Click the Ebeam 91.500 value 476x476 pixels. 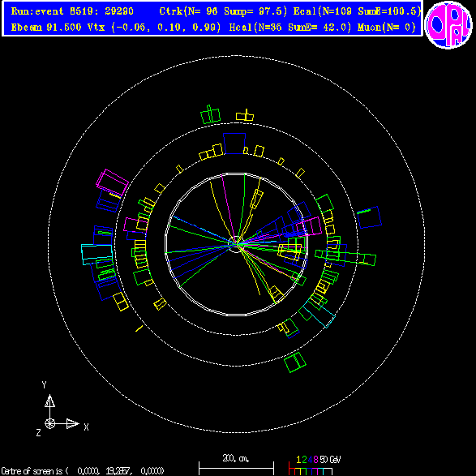(46, 28)
